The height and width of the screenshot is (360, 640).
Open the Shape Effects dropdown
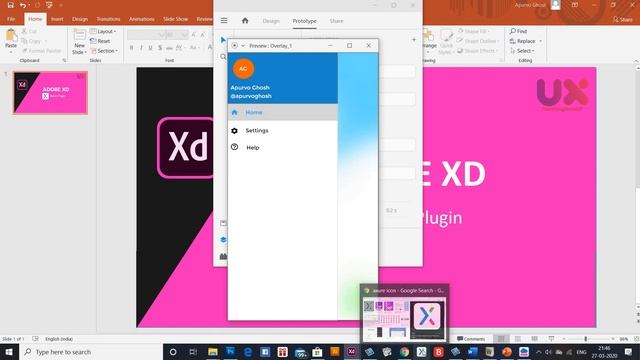tap(478, 51)
